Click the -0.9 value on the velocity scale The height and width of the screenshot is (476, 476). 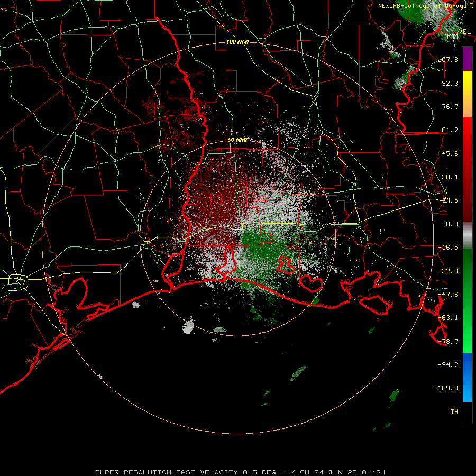450,224
